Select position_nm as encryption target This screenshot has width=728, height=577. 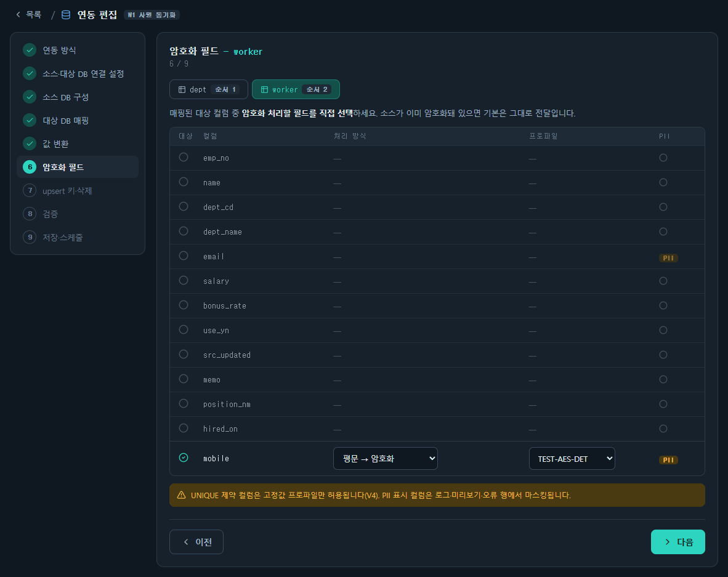[x=184, y=403]
